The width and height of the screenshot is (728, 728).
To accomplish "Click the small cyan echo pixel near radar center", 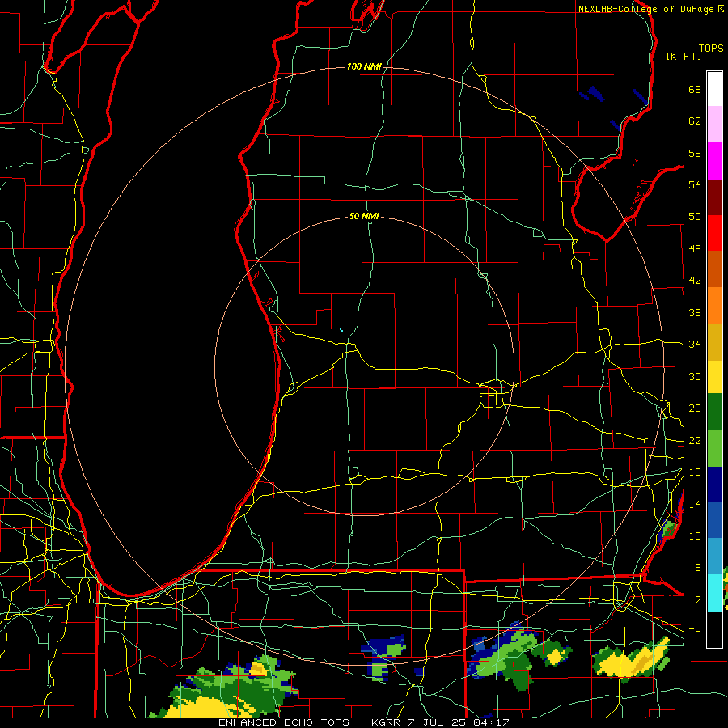I will 341,330.
